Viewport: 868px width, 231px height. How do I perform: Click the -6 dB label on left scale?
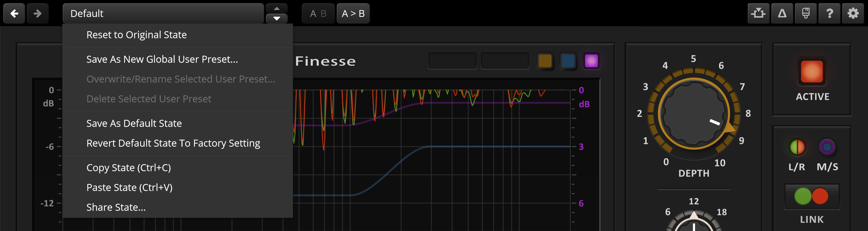50,147
